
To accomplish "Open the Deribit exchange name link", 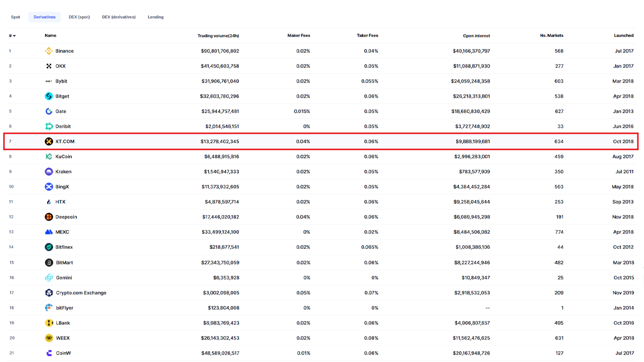I will (x=63, y=127).
